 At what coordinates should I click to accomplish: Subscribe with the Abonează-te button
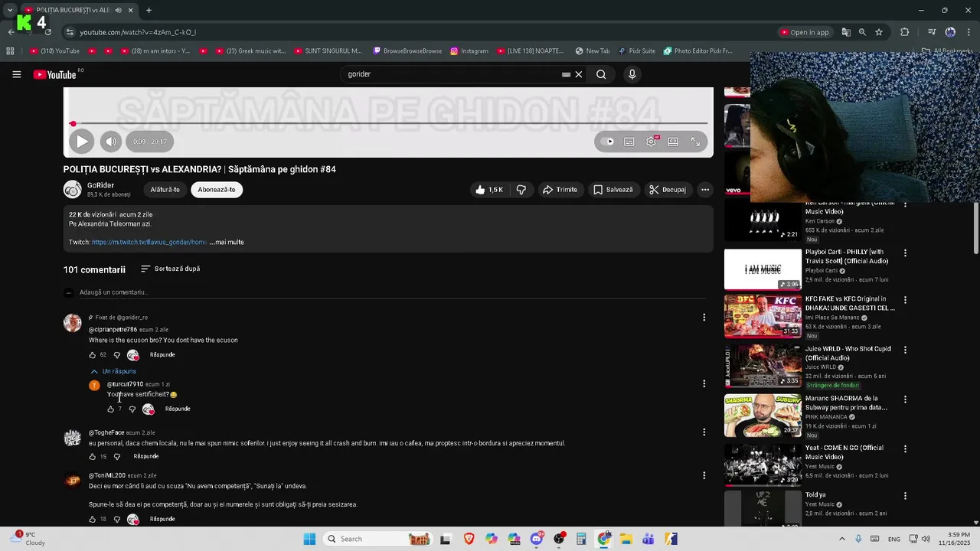click(x=217, y=190)
